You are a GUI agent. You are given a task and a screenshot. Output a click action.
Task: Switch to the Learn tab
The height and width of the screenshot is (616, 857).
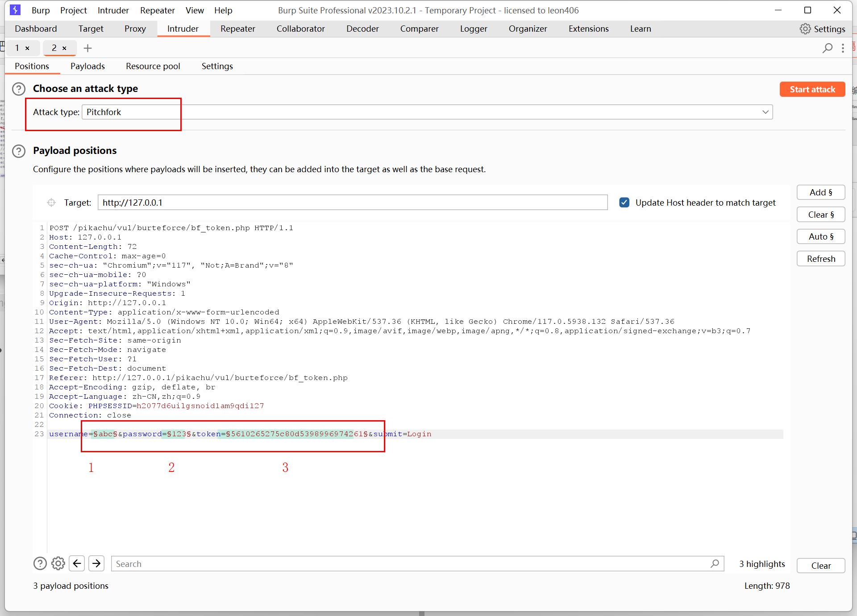click(x=641, y=29)
